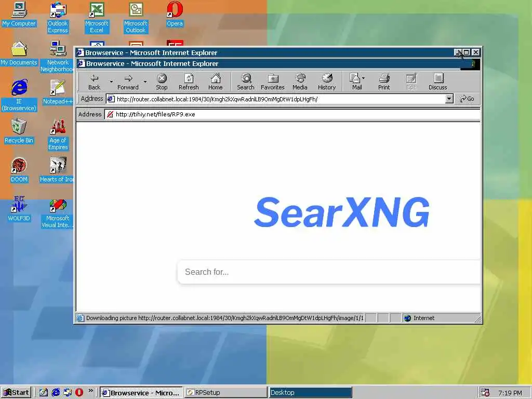This screenshot has height=399, width=532.
Task: Open Recycle Bin desktop icon
Action: coord(19,131)
